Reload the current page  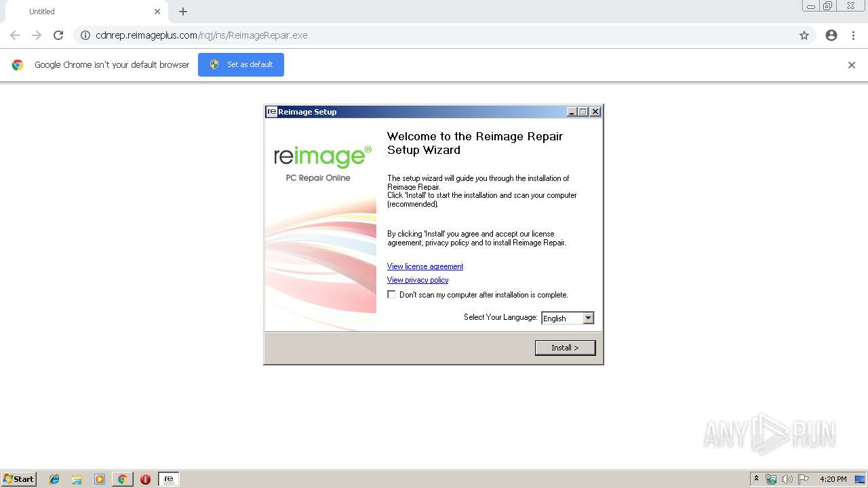[x=58, y=35]
